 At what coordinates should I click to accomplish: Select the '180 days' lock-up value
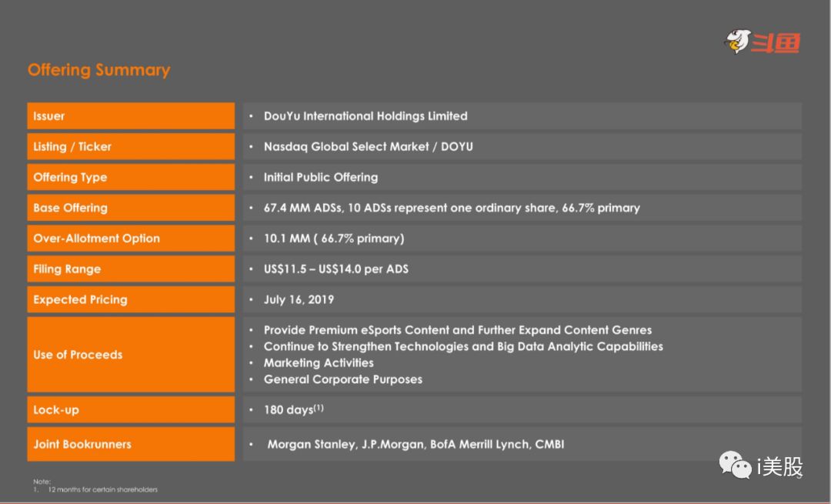(x=294, y=409)
